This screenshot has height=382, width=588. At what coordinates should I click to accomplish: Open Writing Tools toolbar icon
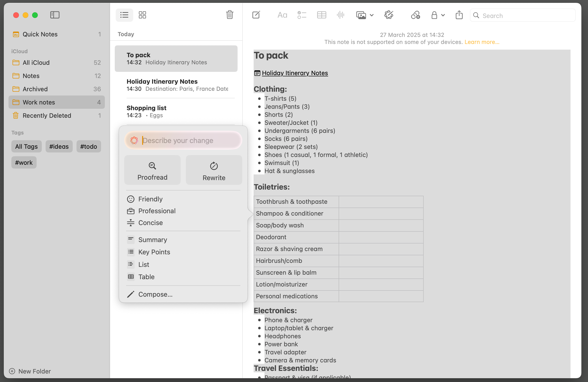tap(389, 15)
